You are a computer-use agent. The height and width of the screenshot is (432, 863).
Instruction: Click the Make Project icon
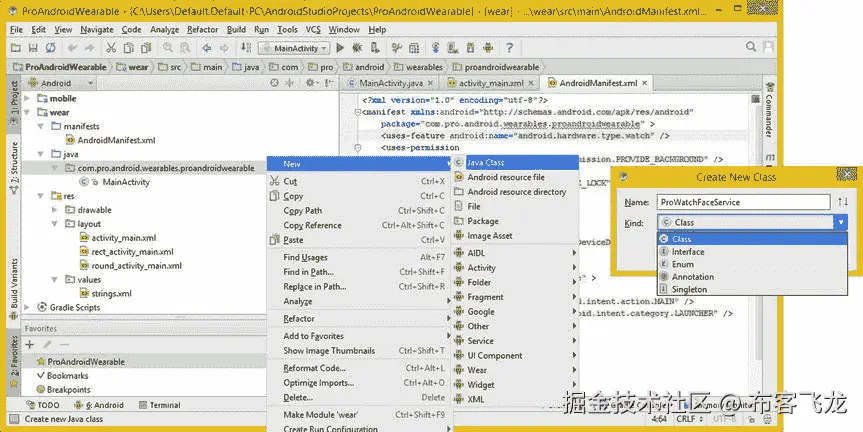click(x=246, y=48)
